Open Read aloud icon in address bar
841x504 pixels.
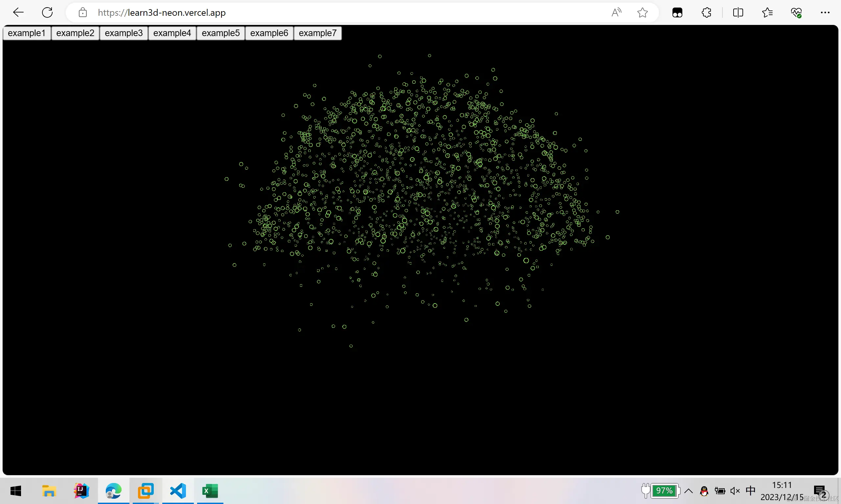tap(616, 12)
